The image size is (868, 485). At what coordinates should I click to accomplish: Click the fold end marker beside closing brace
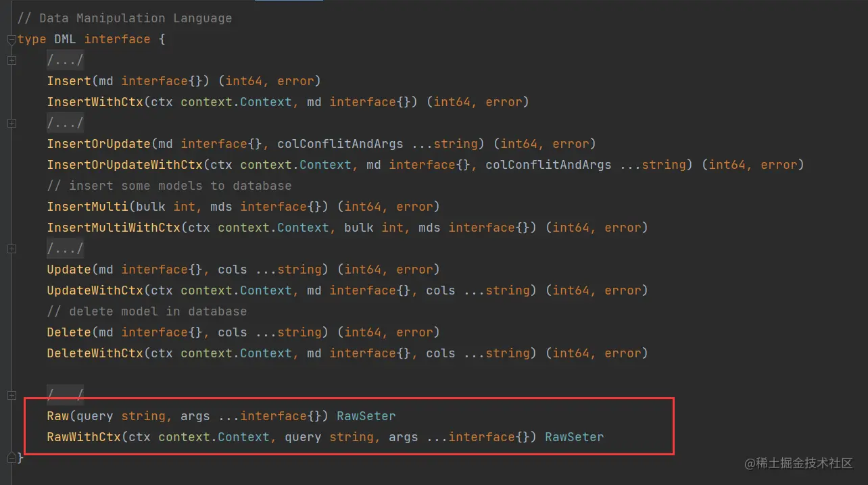pyautogui.click(x=11, y=457)
